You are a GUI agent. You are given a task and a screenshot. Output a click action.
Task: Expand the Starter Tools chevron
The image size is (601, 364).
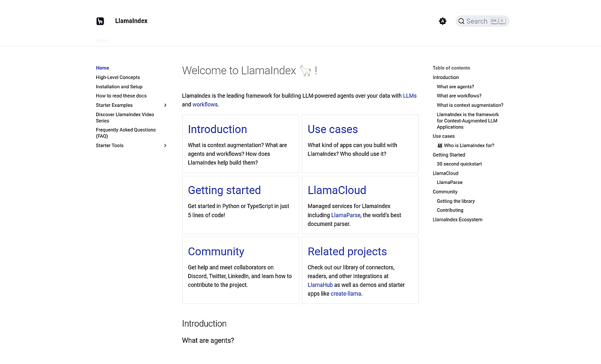pyautogui.click(x=166, y=146)
